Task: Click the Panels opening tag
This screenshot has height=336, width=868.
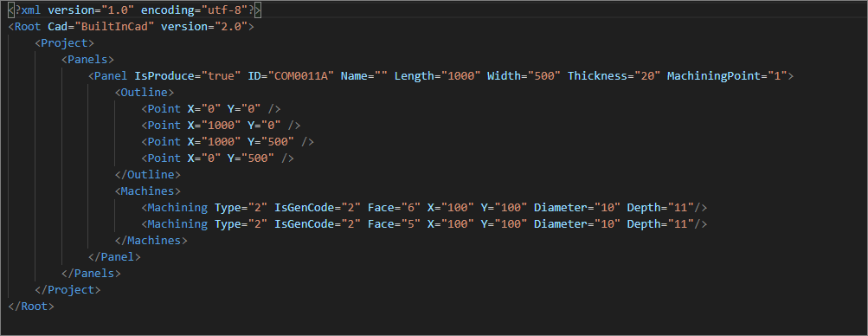Action: [x=87, y=59]
